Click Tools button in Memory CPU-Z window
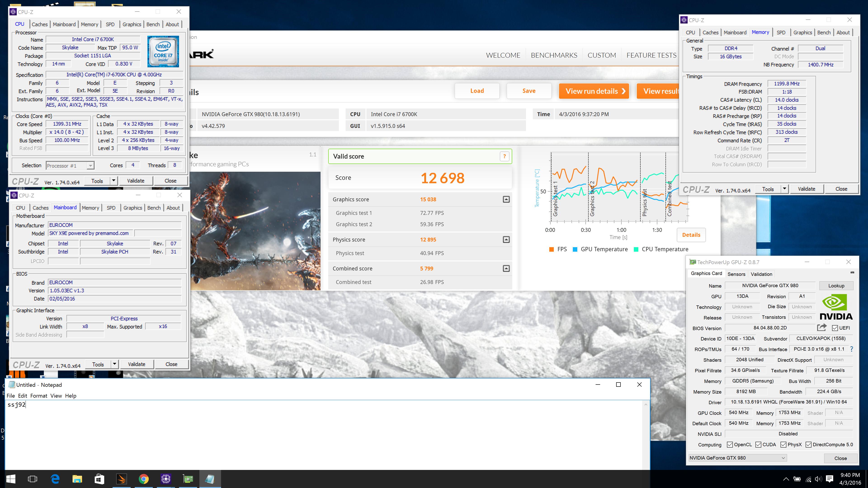This screenshot has height=488, width=868. (x=768, y=189)
